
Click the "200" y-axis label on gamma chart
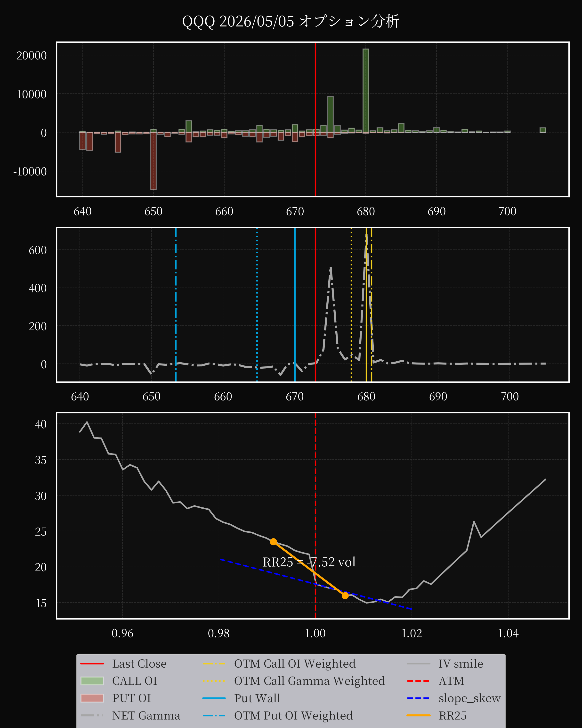(x=38, y=327)
